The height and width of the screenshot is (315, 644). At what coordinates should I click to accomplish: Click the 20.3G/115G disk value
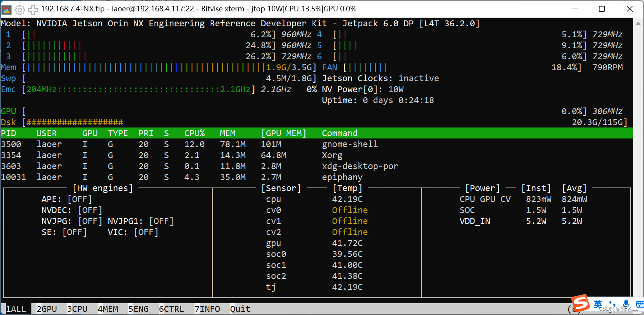coord(597,122)
